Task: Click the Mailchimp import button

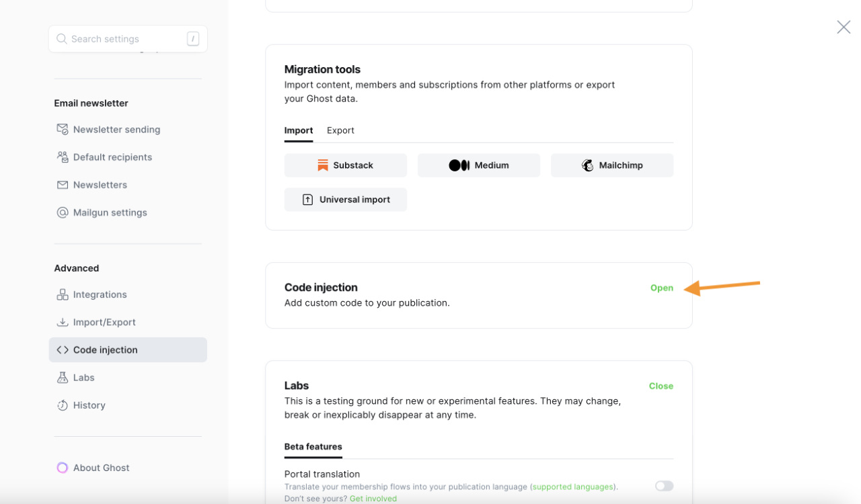Action: click(x=611, y=165)
